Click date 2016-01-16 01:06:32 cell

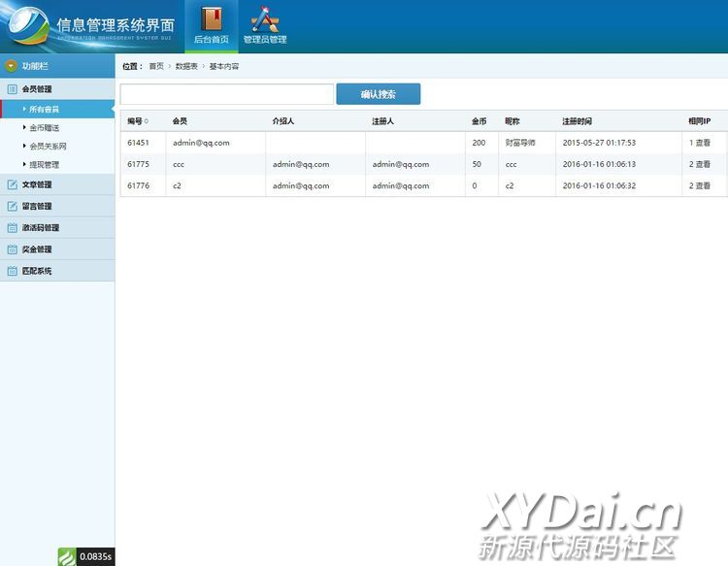pos(599,185)
